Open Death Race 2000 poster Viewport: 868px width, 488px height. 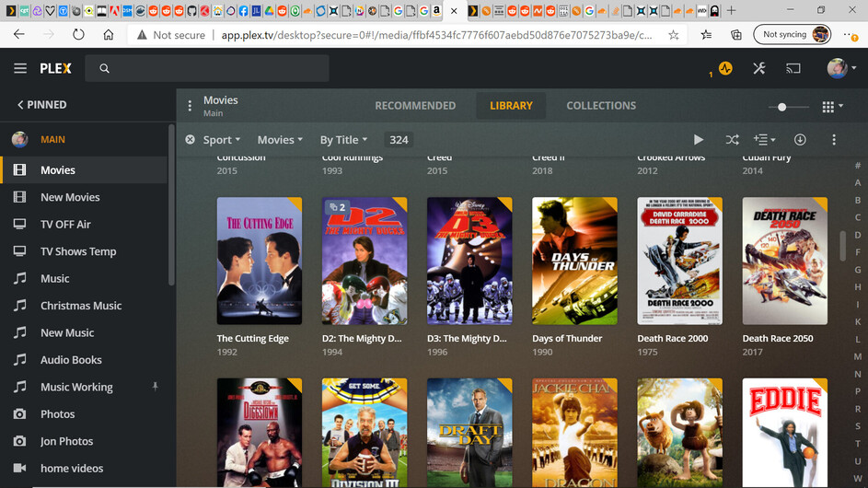click(x=680, y=261)
